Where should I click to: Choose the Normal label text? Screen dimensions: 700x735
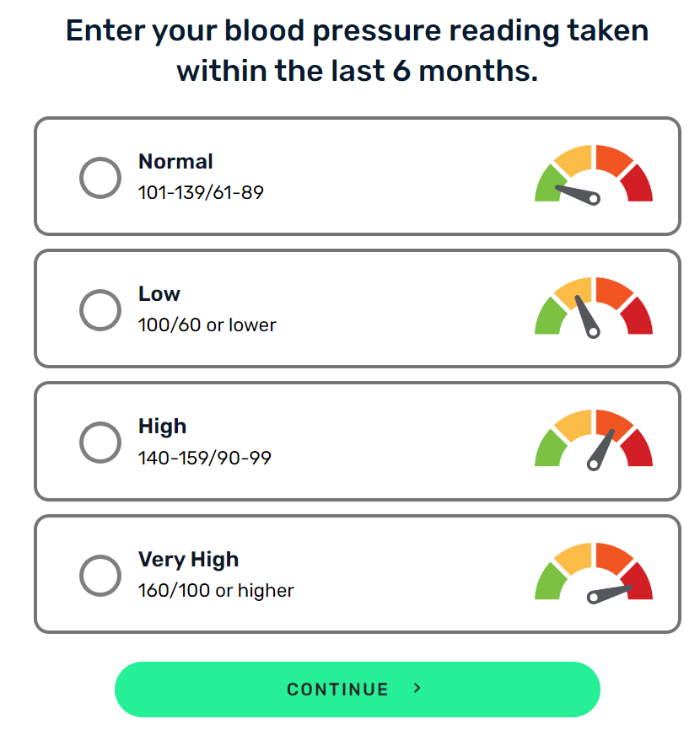point(175,161)
